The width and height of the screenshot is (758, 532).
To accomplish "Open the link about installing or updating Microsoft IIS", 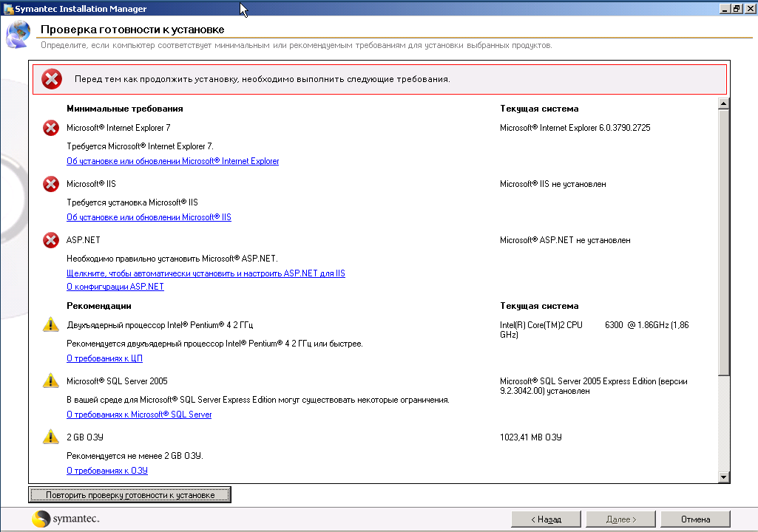I will click(x=149, y=217).
